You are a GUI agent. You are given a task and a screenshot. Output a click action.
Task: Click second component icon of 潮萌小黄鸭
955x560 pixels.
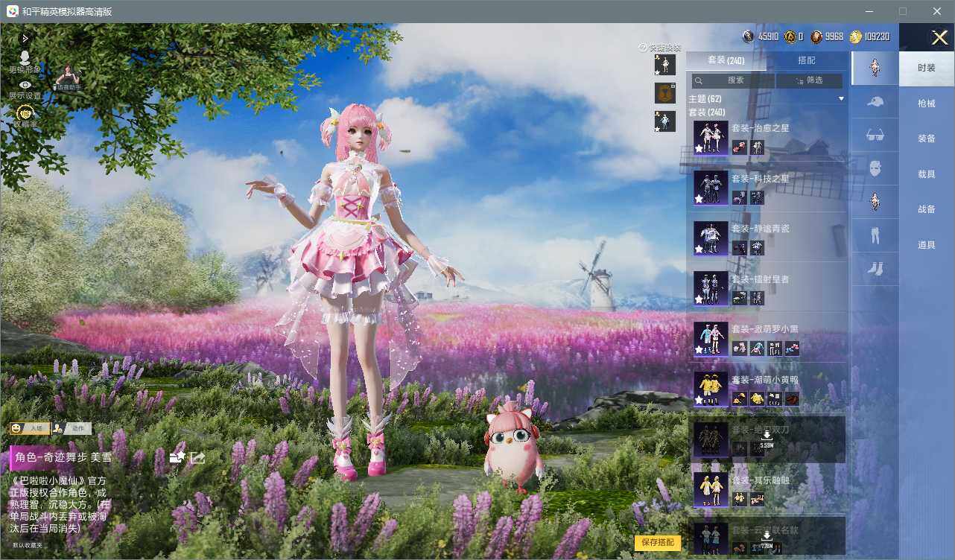click(x=757, y=398)
